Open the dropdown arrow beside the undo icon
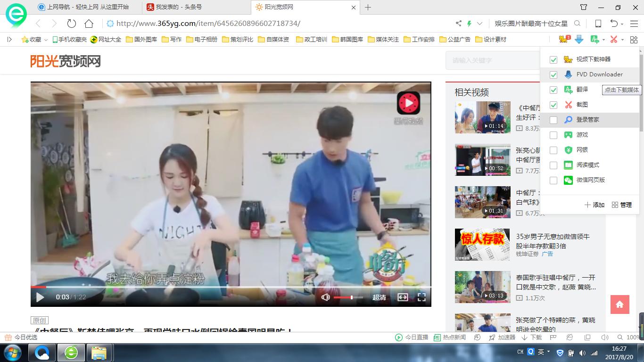This screenshot has height=362, width=644. (x=622, y=24)
